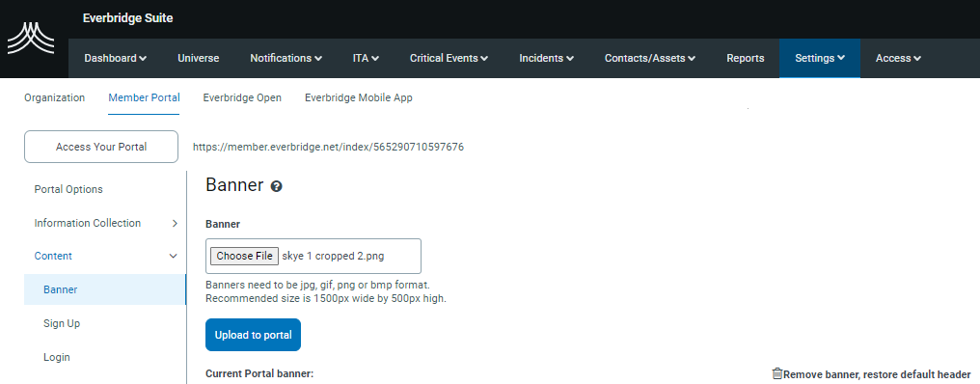The height and width of the screenshot is (384, 980).
Task: Click the Everbridge Suite title
Action: (127, 18)
